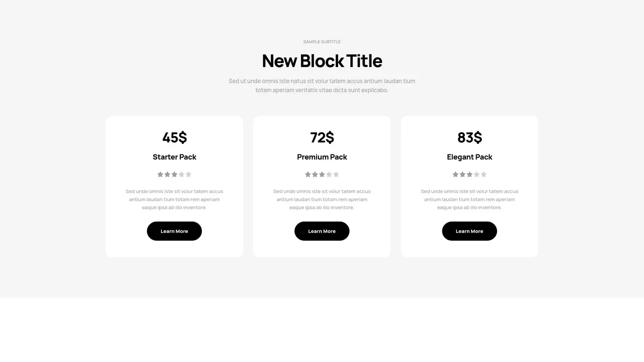This screenshot has width=644, height=362.
Task: Select the 45$ price text
Action: point(174,136)
